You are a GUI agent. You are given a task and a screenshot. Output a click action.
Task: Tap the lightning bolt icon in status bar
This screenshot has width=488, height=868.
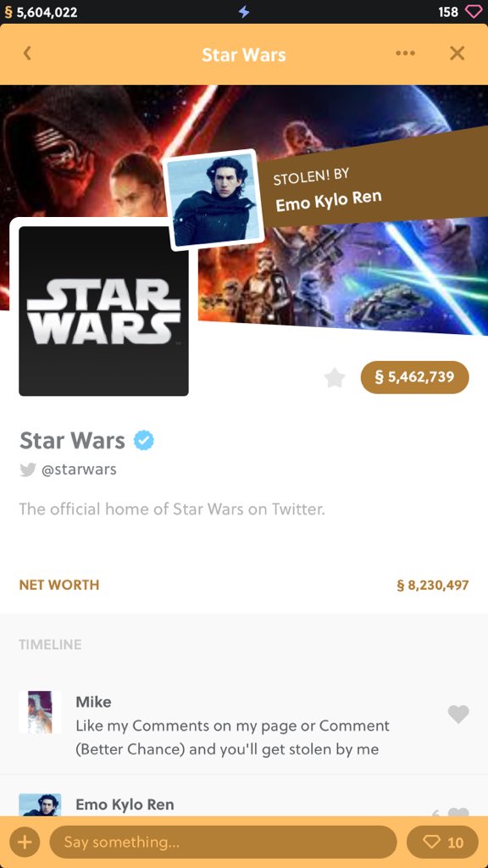(244, 12)
